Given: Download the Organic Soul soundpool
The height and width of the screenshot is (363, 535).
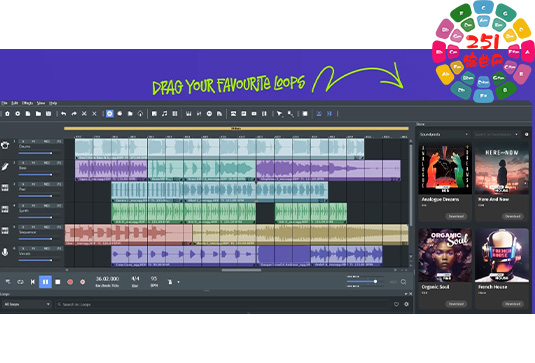Looking at the screenshot, I should (x=456, y=304).
